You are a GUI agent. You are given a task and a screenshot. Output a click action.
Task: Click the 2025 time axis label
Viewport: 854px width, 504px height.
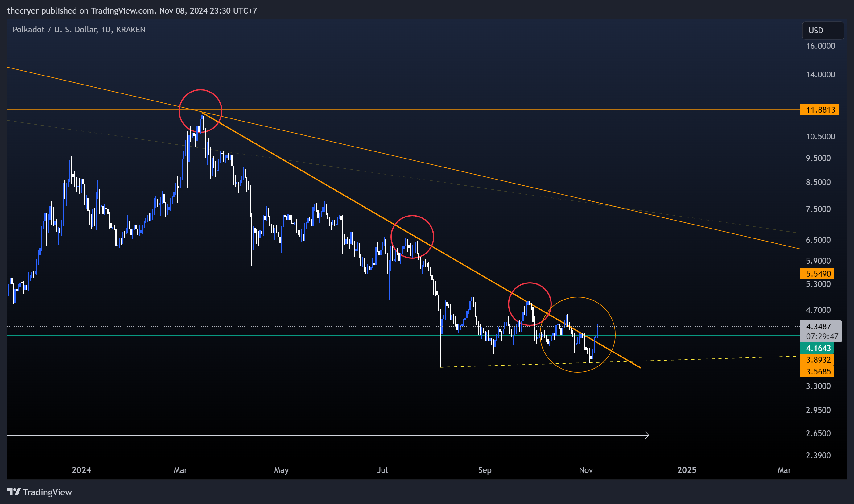[x=687, y=470]
